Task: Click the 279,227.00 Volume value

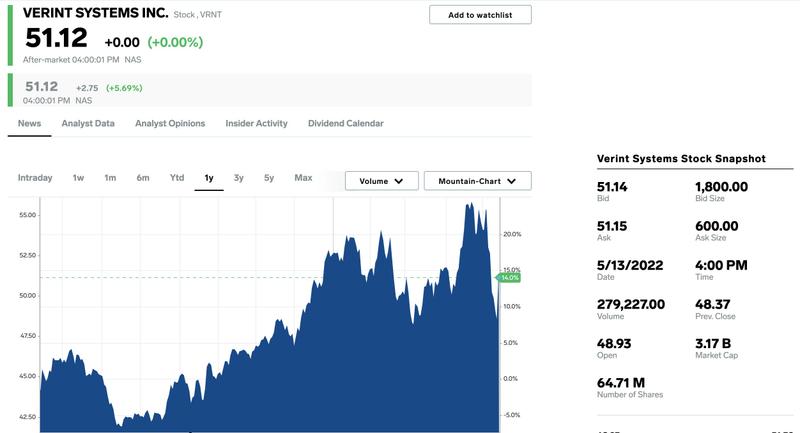Action: point(631,304)
